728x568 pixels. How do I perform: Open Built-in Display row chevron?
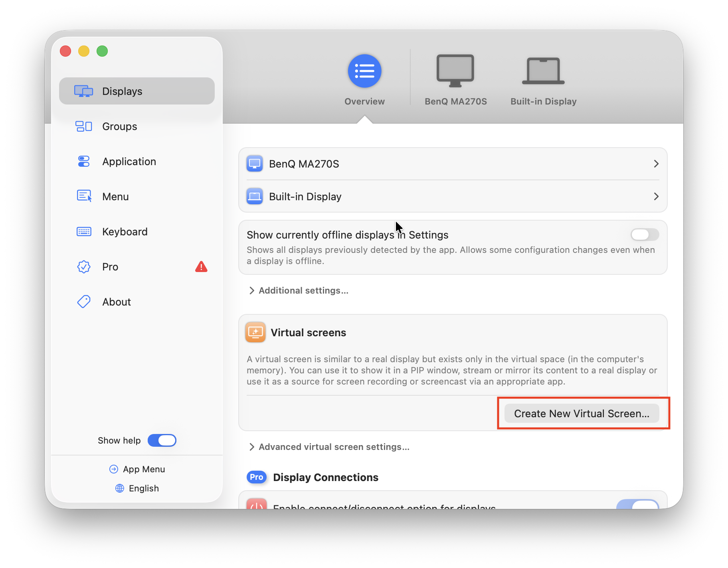point(656,196)
